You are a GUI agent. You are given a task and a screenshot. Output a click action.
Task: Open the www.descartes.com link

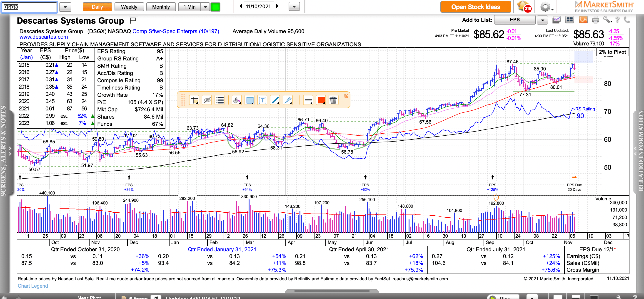click(44, 37)
